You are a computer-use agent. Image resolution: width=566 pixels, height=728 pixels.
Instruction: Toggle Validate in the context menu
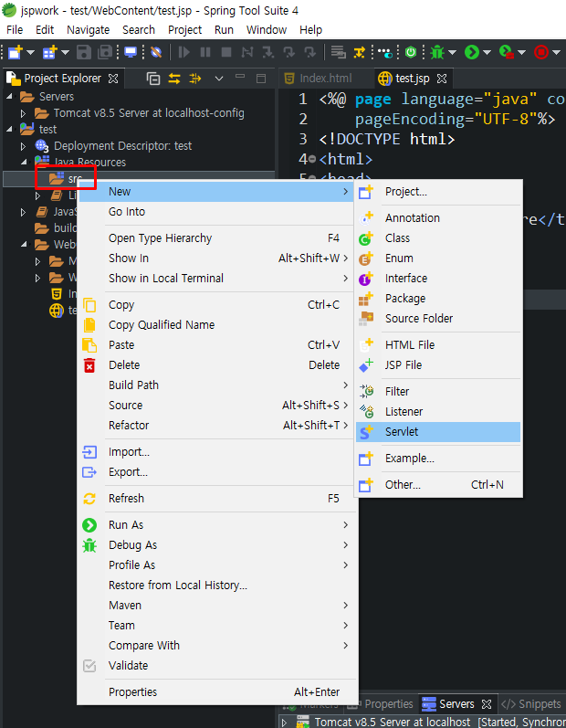215,665
